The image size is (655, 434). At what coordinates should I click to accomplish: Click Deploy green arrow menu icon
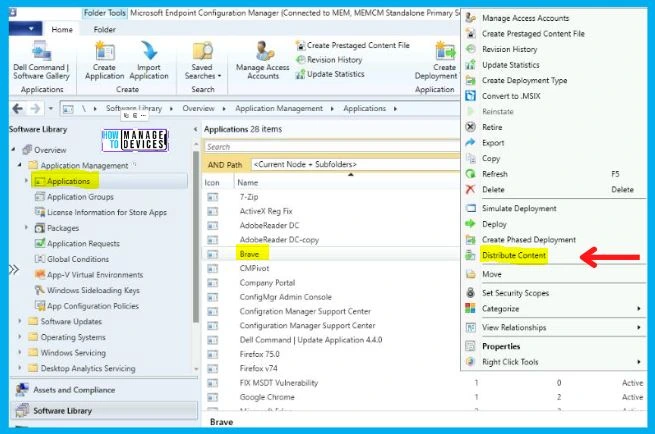[471, 224]
